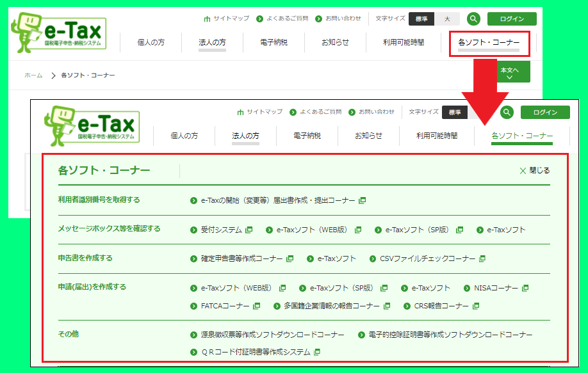
Task: Click the sitemap icon in the back window
Action: (207, 19)
